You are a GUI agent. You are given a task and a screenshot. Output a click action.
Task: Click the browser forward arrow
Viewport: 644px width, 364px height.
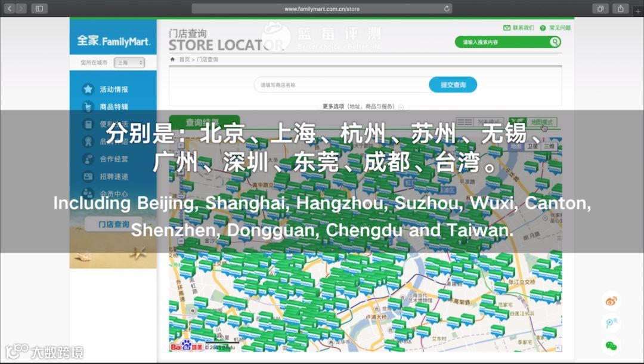pyautogui.click(x=21, y=8)
